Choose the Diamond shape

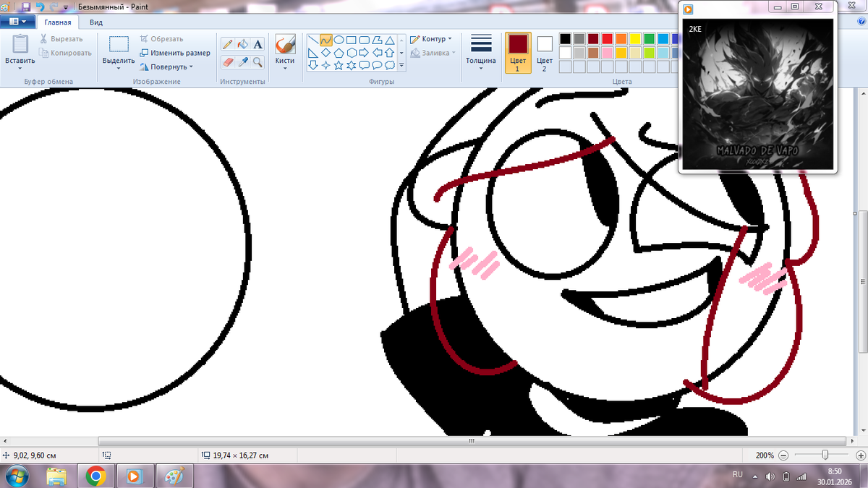(x=326, y=53)
